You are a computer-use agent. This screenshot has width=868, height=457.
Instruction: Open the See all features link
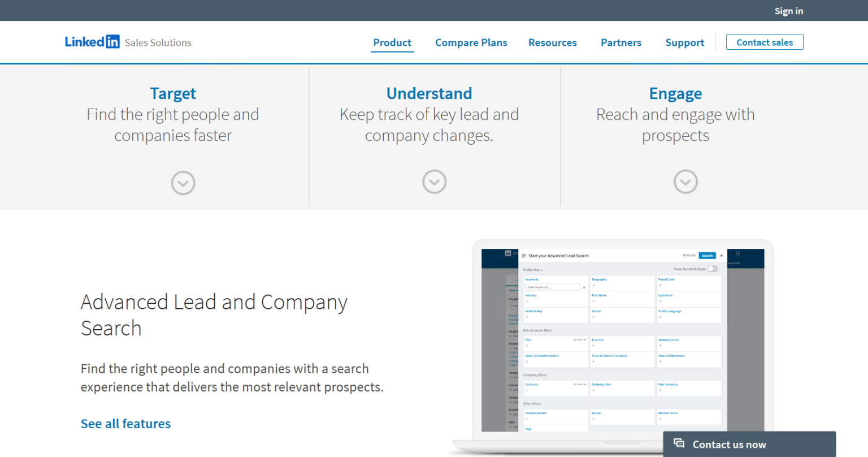point(126,424)
